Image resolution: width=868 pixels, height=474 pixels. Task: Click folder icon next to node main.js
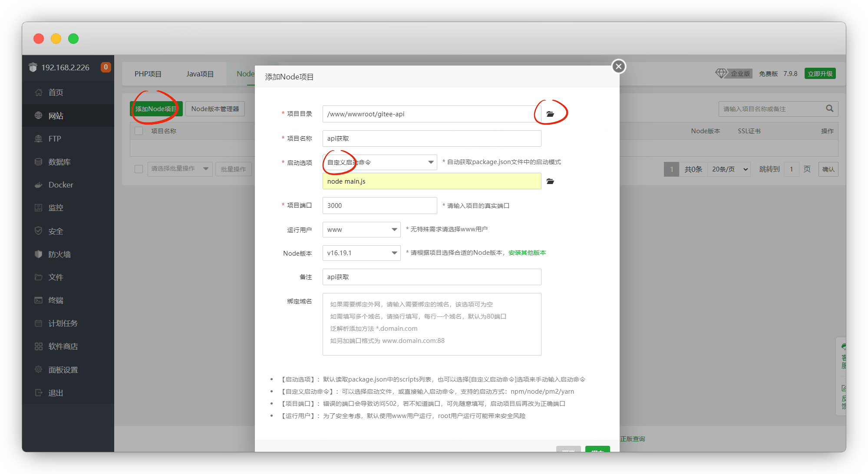point(550,181)
